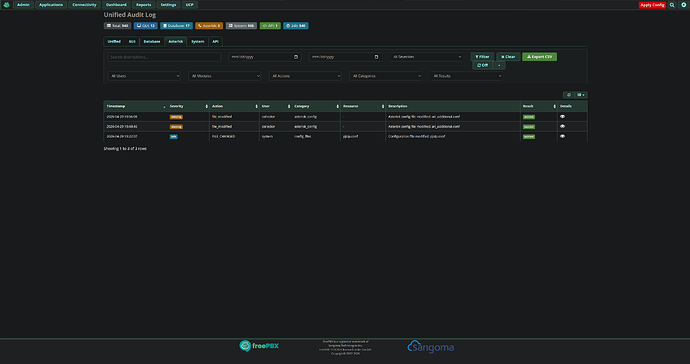Click the Database 17 count badge

(x=176, y=26)
